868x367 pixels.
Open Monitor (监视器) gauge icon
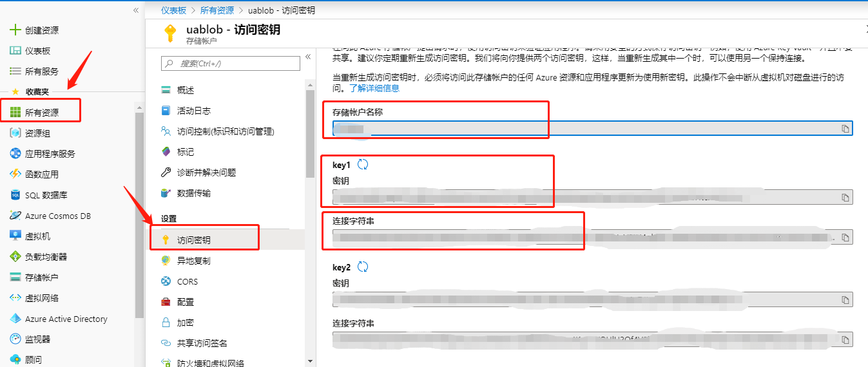point(15,339)
